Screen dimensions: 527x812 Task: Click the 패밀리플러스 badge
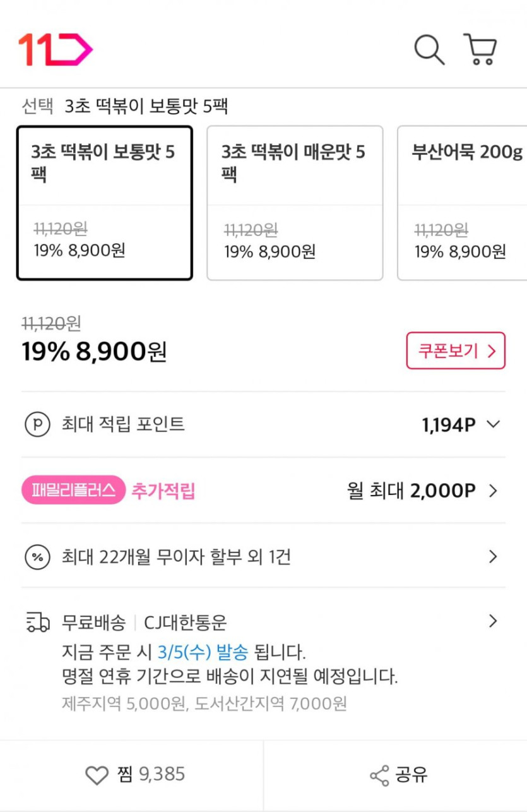click(x=73, y=491)
